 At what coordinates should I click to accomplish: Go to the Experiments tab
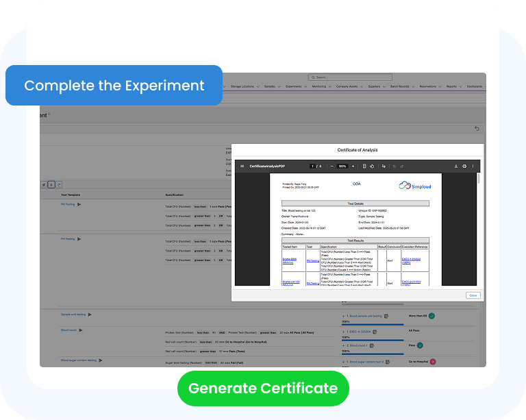click(294, 86)
